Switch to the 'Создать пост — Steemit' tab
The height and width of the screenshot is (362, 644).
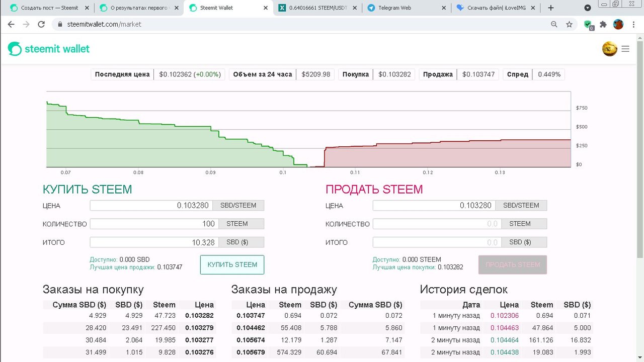(49, 8)
